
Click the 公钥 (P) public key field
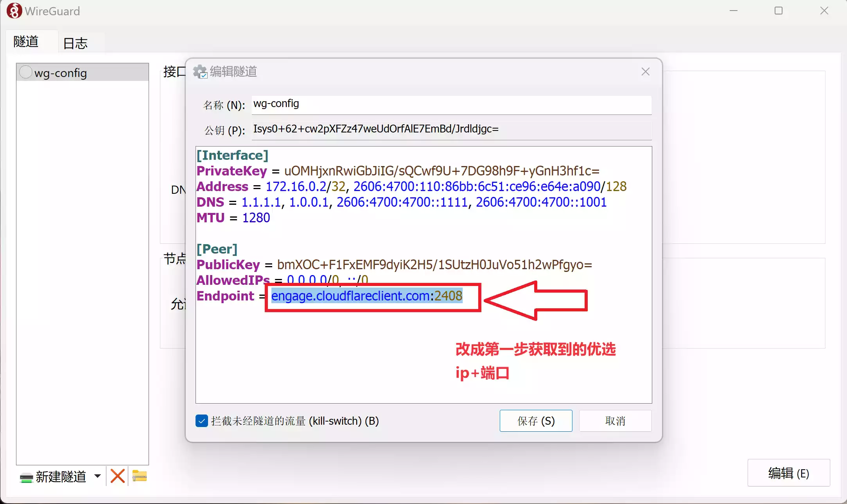click(452, 130)
